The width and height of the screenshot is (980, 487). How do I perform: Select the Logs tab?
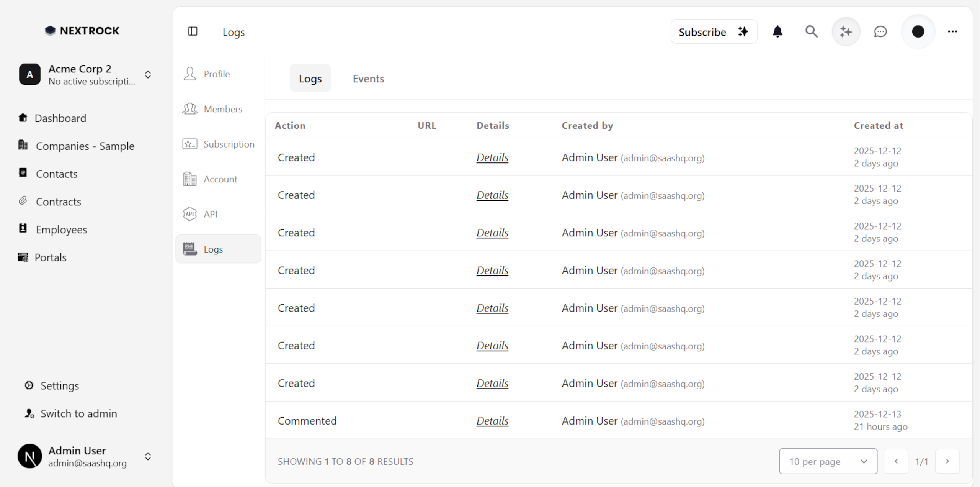click(x=310, y=79)
